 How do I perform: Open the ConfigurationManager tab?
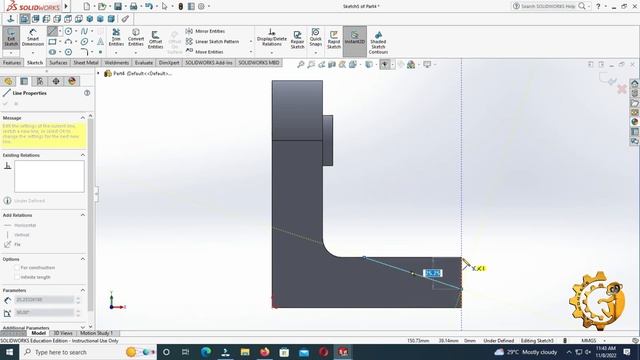(x=40, y=81)
